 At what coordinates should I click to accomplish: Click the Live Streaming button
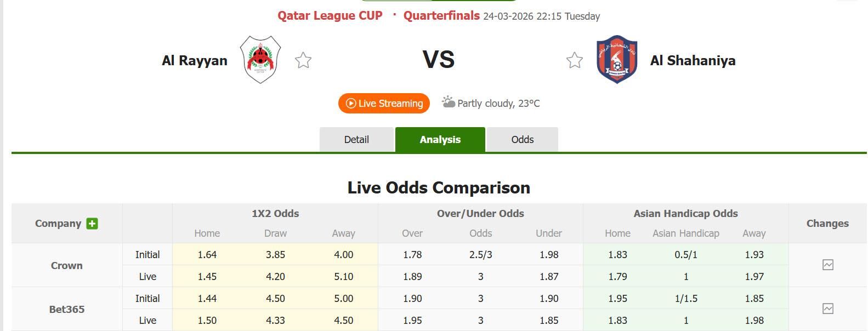click(384, 104)
